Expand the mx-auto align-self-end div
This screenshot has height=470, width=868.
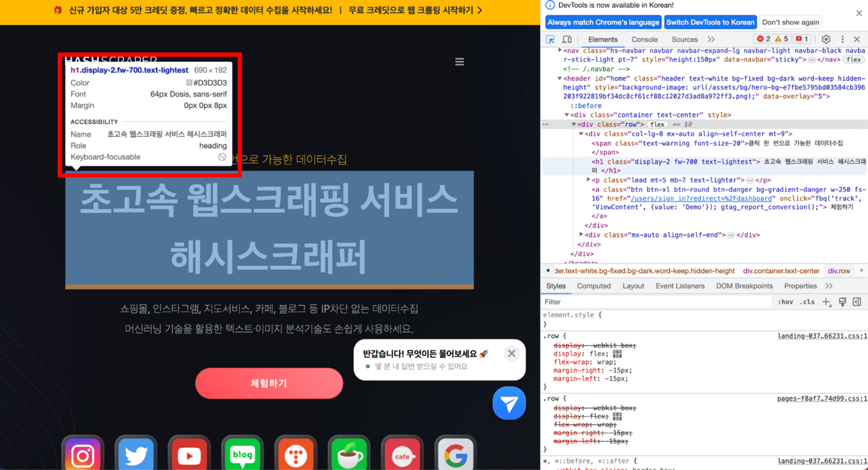(581, 235)
